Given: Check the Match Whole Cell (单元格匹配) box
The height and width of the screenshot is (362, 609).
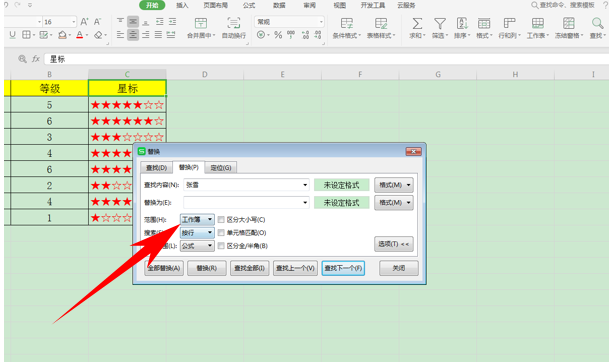Looking at the screenshot, I should pyautogui.click(x=221, y=233).
